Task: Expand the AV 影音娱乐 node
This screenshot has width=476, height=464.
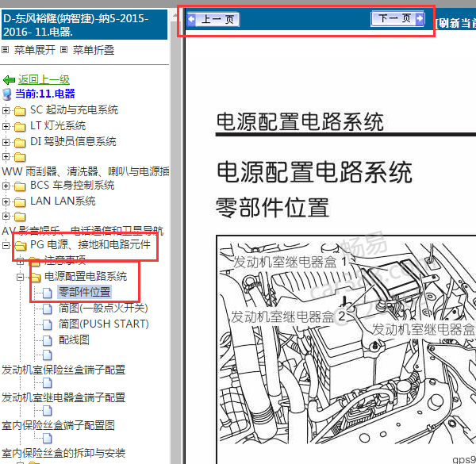Action: [6, 216]
